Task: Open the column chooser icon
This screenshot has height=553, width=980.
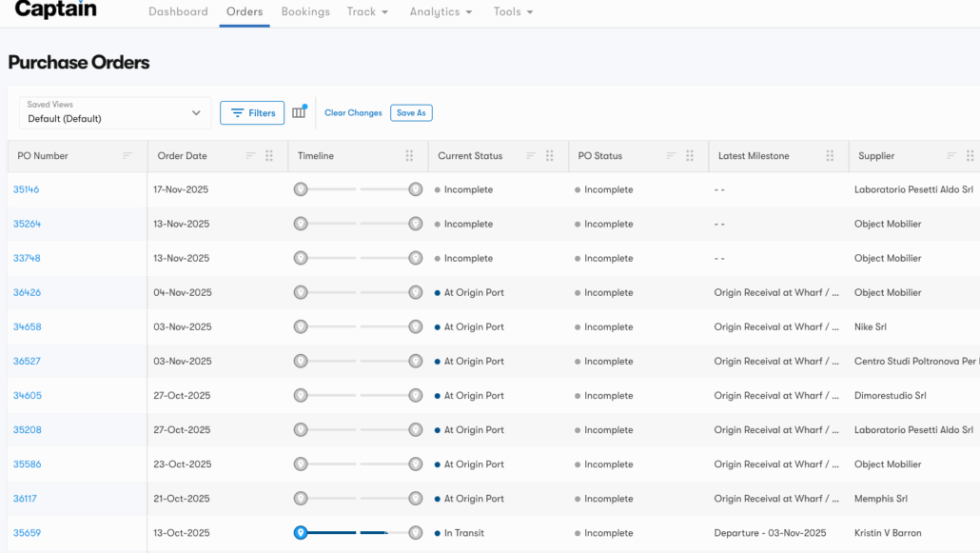Action: [x=299, y=112]
